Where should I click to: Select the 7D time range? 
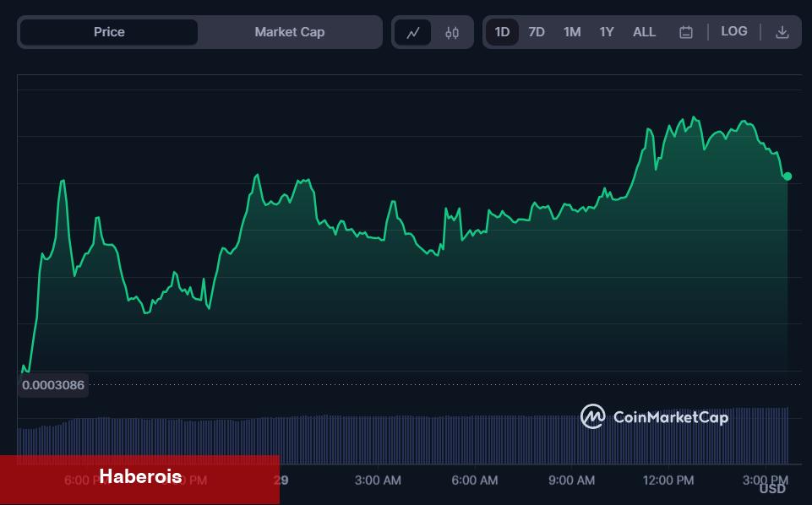[x=537, y=32]
